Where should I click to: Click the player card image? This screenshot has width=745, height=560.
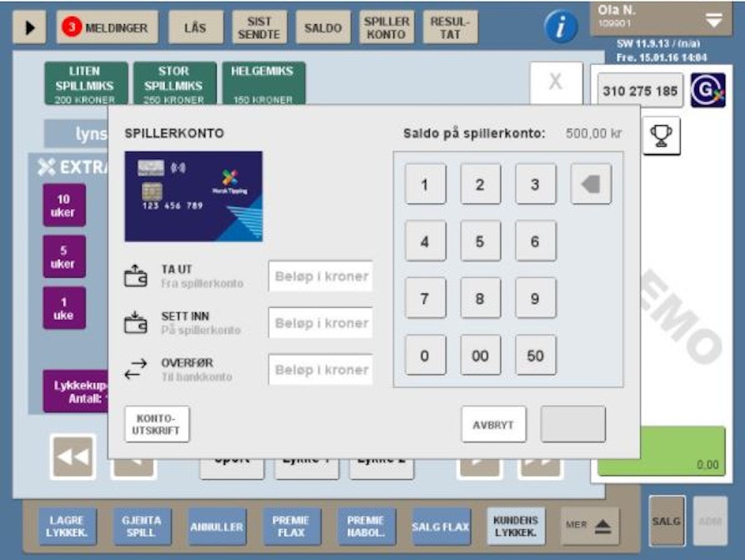[193, 196]
